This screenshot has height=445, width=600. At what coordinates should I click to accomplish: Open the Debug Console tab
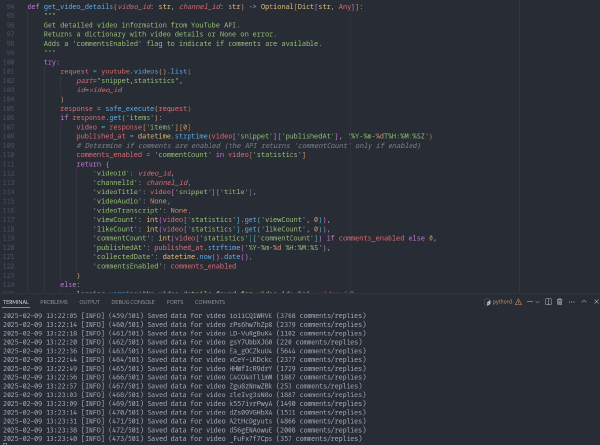point(133,301)
